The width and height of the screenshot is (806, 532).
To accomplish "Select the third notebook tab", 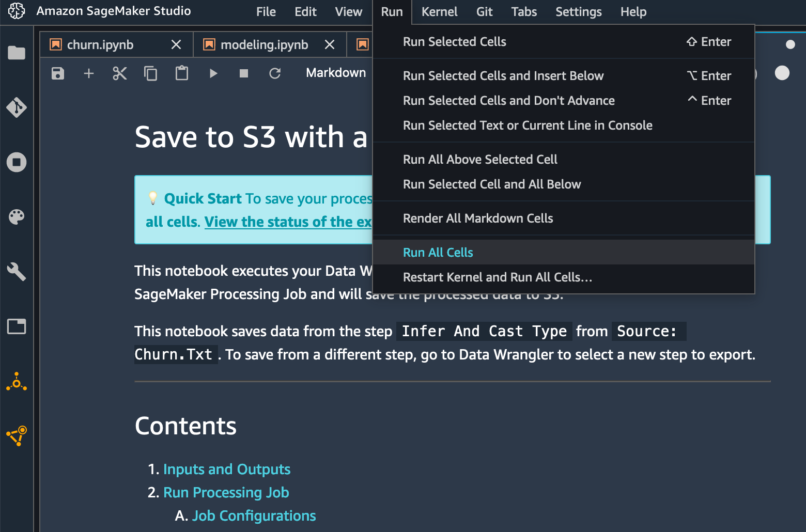I will pyautogui.click(x=363, y=44).
